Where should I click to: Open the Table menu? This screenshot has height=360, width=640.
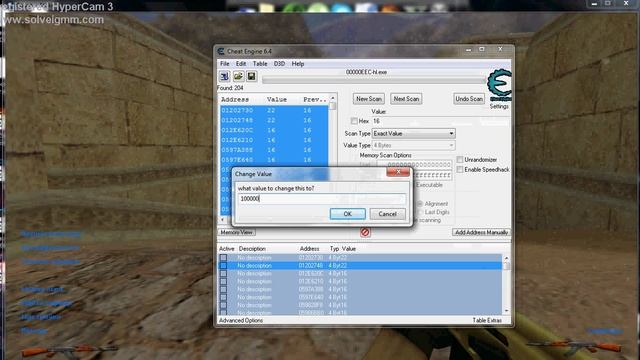pyautogui.click(x=260, y=64)
